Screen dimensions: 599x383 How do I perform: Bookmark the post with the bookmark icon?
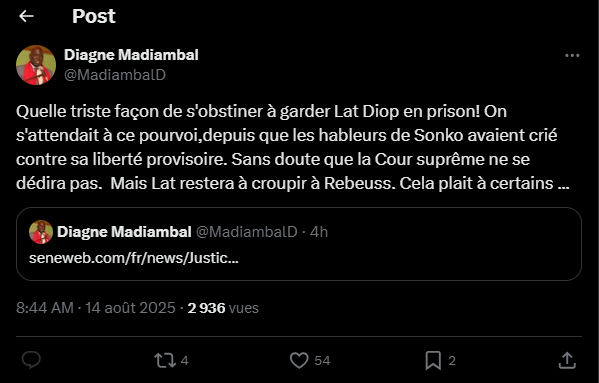coord(433,360)
